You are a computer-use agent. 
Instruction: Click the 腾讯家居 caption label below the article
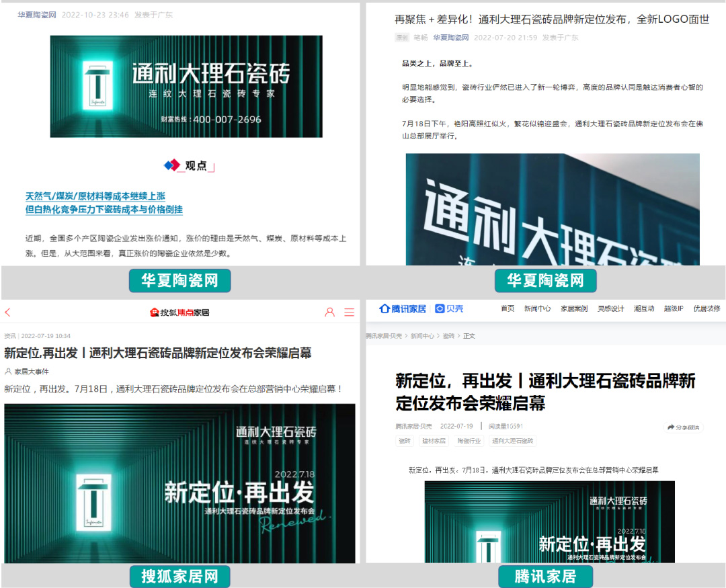tap(545, 577)
